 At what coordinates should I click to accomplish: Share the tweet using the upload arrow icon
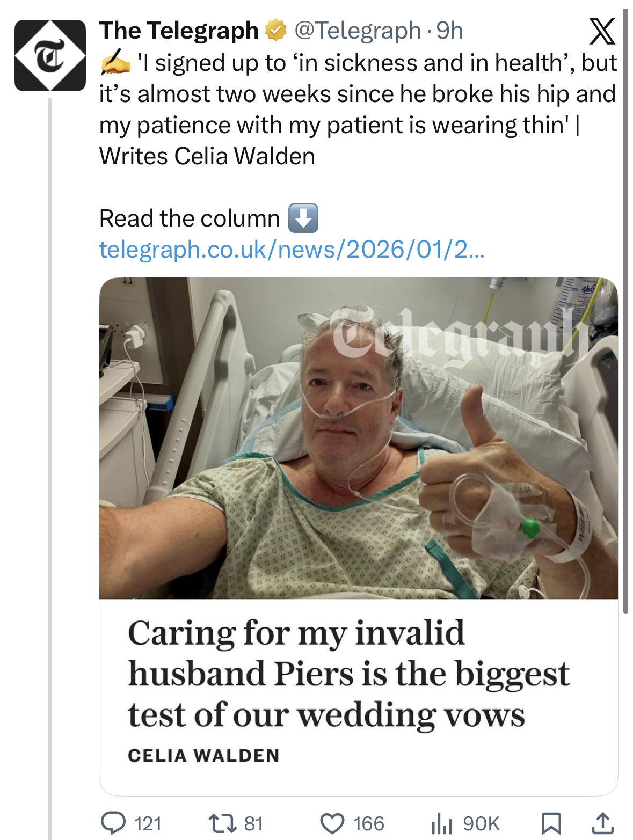[602, 823]
